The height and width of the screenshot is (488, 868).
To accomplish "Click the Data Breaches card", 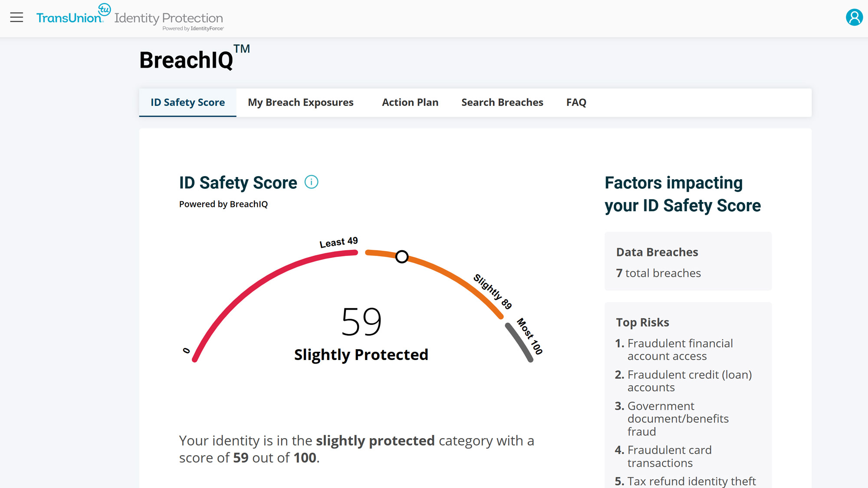I will point(688,261).
